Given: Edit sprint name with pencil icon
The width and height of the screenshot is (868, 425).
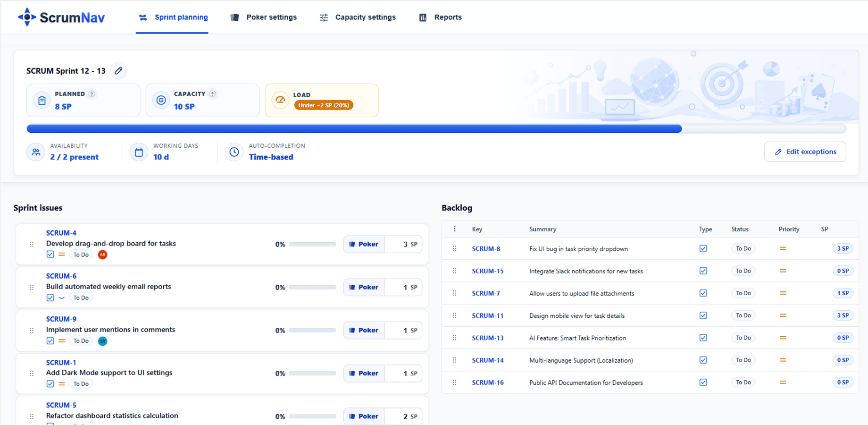Looking at the screenshot, I should [x=118, y=71].
